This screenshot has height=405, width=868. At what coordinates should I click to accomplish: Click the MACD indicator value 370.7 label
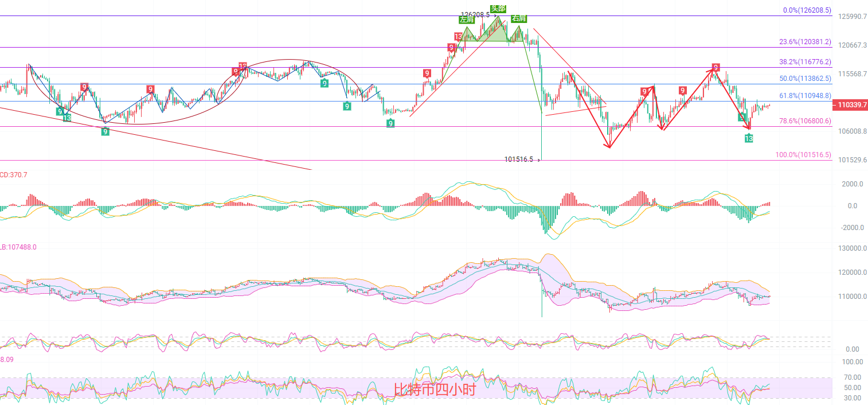(14, 174)
